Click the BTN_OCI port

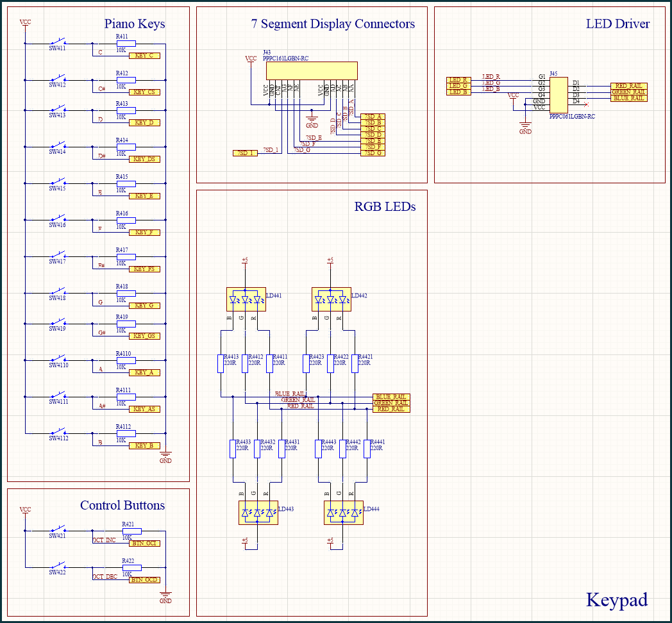click(144, 544)
